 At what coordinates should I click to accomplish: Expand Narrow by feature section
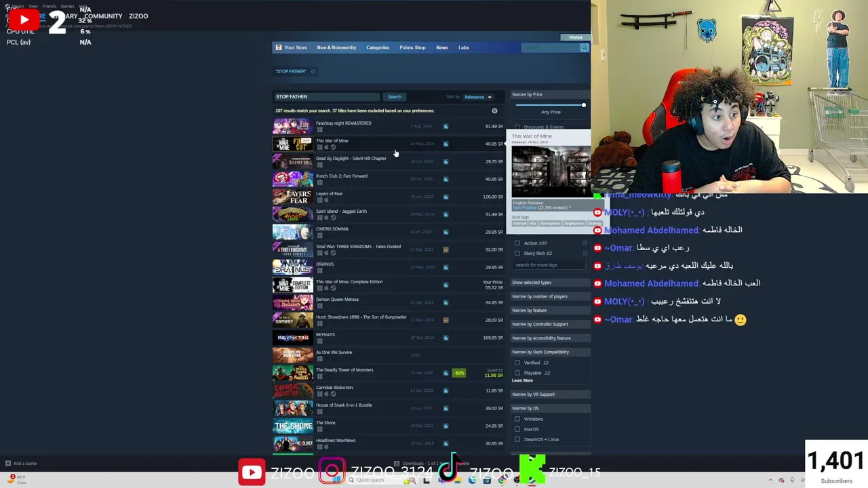click(551, 310)
